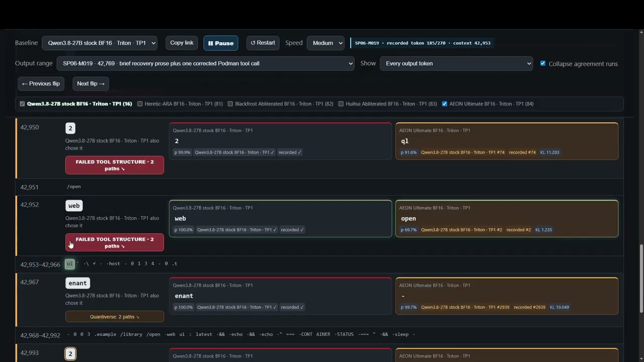Click 'recorded #74' badge
644x362 pixels.
click(522, 152)
